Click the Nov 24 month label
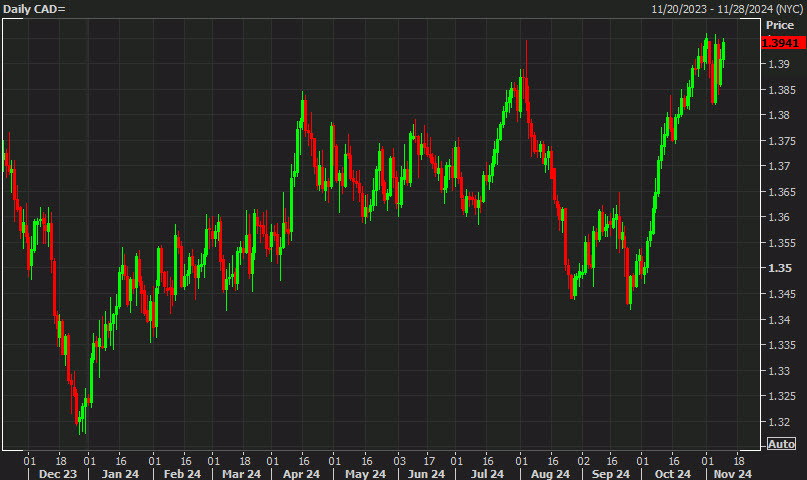 733,474
